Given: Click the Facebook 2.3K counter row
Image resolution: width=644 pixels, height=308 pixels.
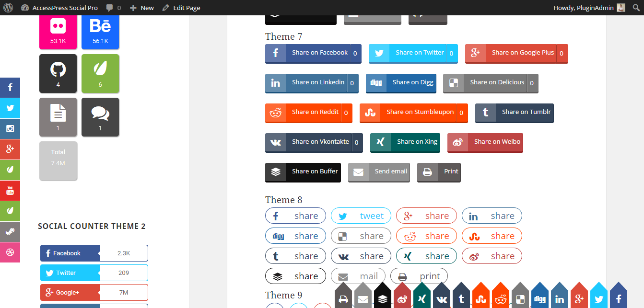Looking at the screenshot, I should (x=94, y=253).
